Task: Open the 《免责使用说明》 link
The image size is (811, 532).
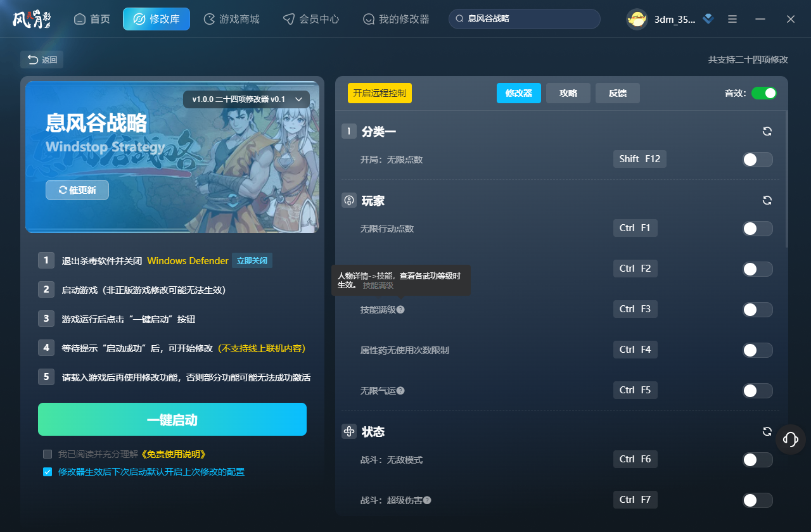Action: click(x=173, y=454)
